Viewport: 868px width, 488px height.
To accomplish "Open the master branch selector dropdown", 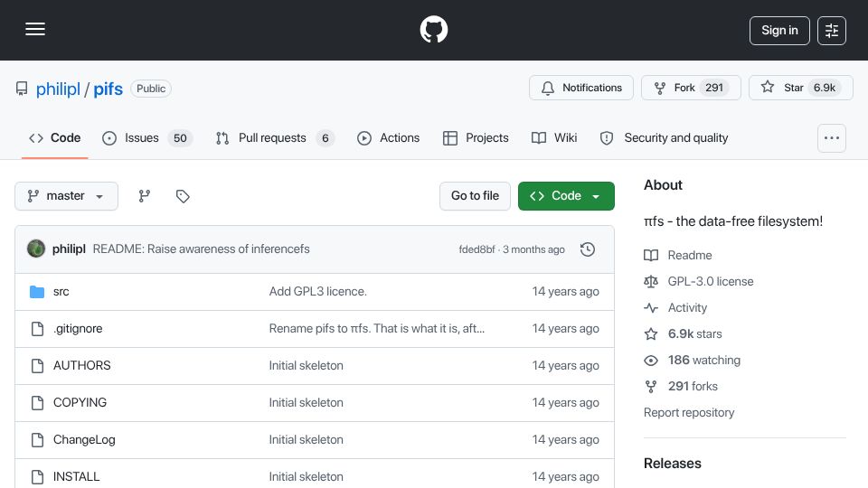I will [66, 196].
